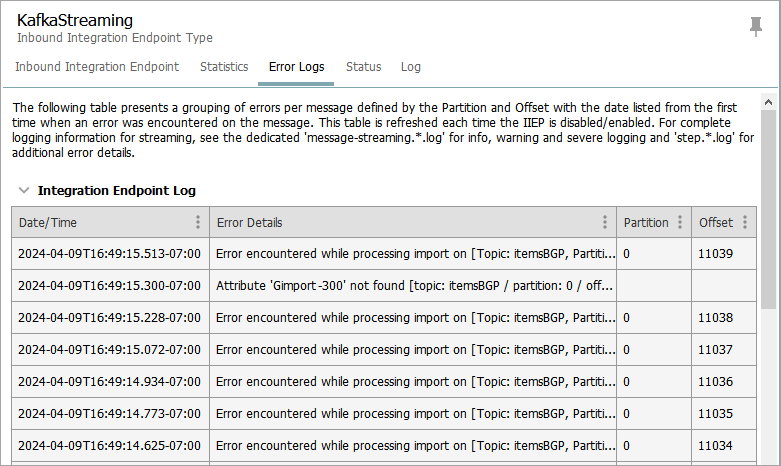Open Offset column options menu
Screen dimensions: 781x466
(x=744, y=223)
